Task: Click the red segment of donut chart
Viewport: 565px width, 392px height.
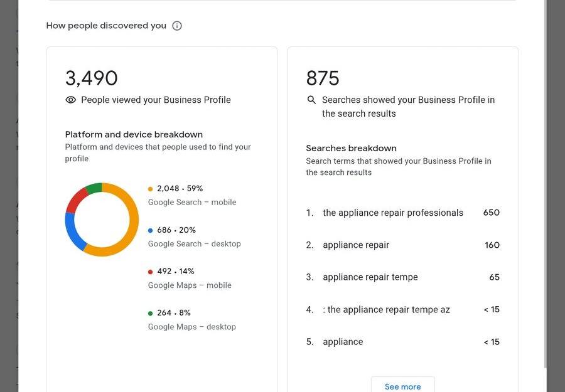Action: 75,199
